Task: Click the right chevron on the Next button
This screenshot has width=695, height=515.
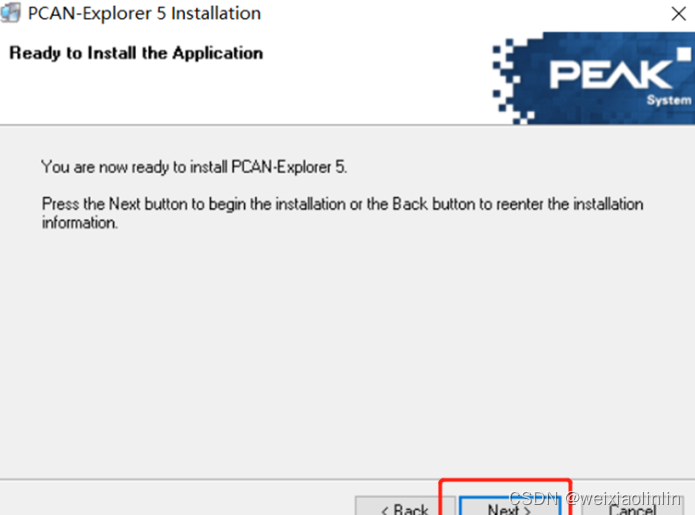Action: pyautogui.click(x=527, y=511)
